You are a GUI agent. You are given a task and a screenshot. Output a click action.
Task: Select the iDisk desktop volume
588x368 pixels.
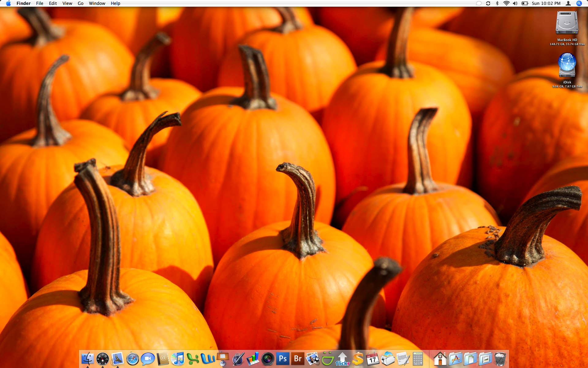coord(567,65)
